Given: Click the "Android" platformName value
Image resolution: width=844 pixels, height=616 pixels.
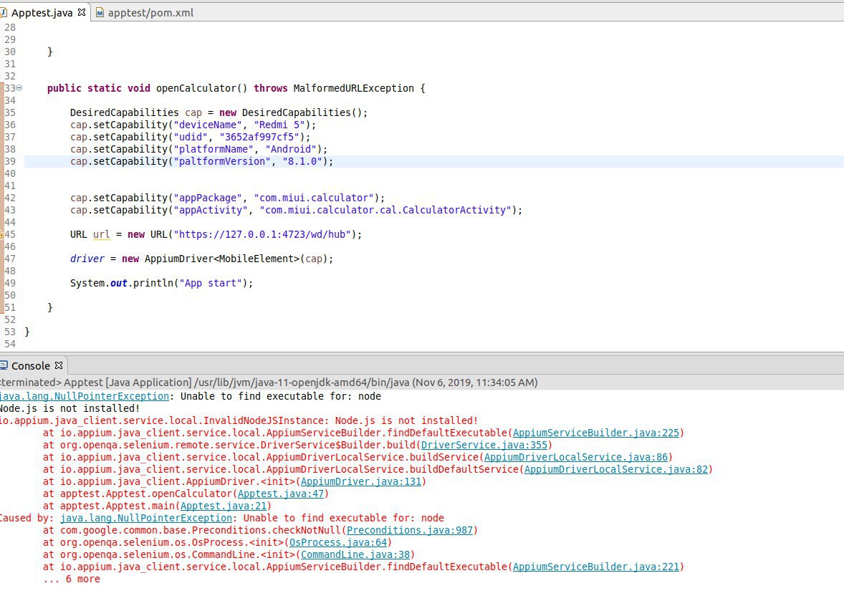Looking at the screenshot, I should tap(291, 149).
